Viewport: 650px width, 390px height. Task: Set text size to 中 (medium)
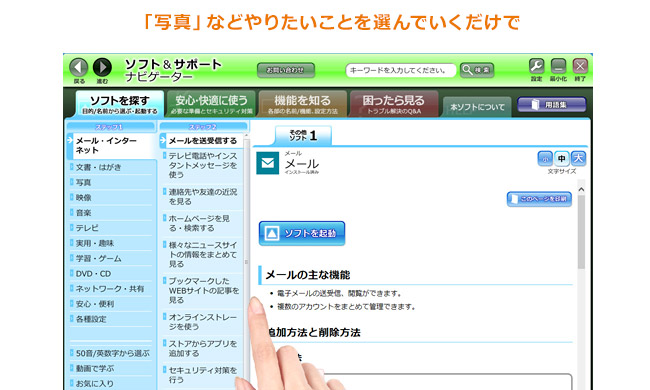coord(561,158)
